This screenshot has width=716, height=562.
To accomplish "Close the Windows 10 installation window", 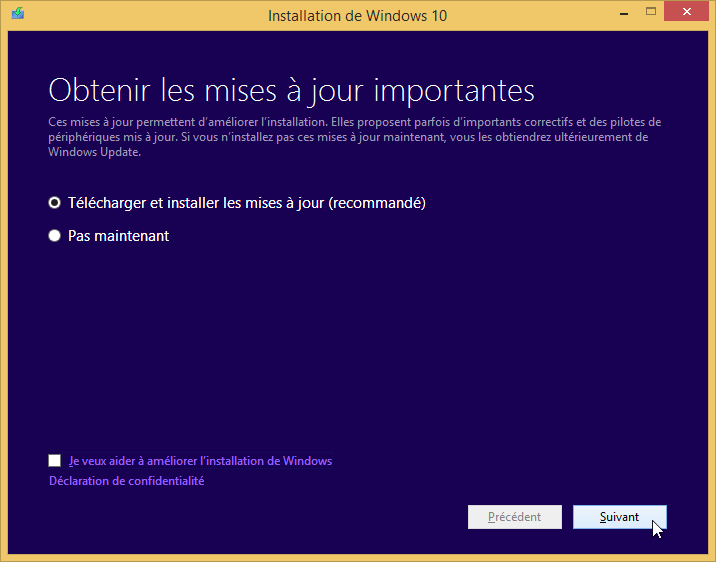I will pyautogui.click(x=686, y=12).
